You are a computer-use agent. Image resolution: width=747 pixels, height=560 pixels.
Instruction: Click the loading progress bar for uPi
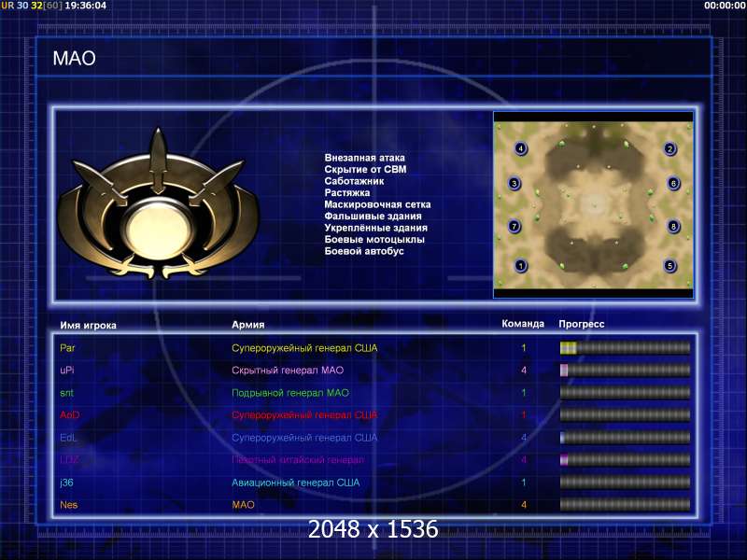point(625,370)
